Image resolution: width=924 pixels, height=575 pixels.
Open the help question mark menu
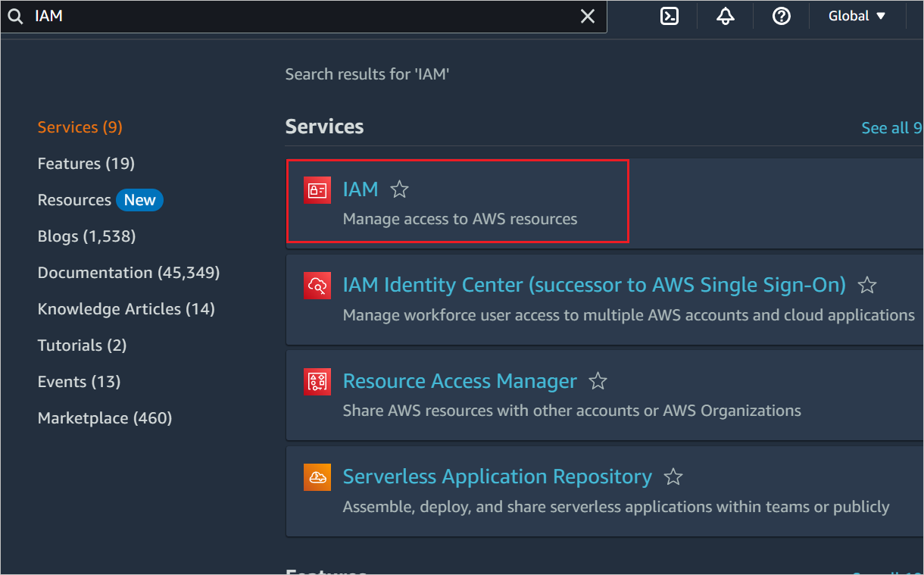[781, 16]
